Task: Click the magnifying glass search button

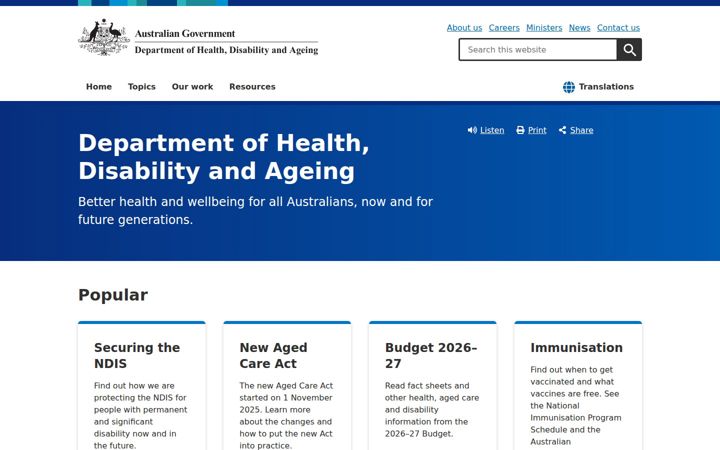Action: click(x=629, y=50)
